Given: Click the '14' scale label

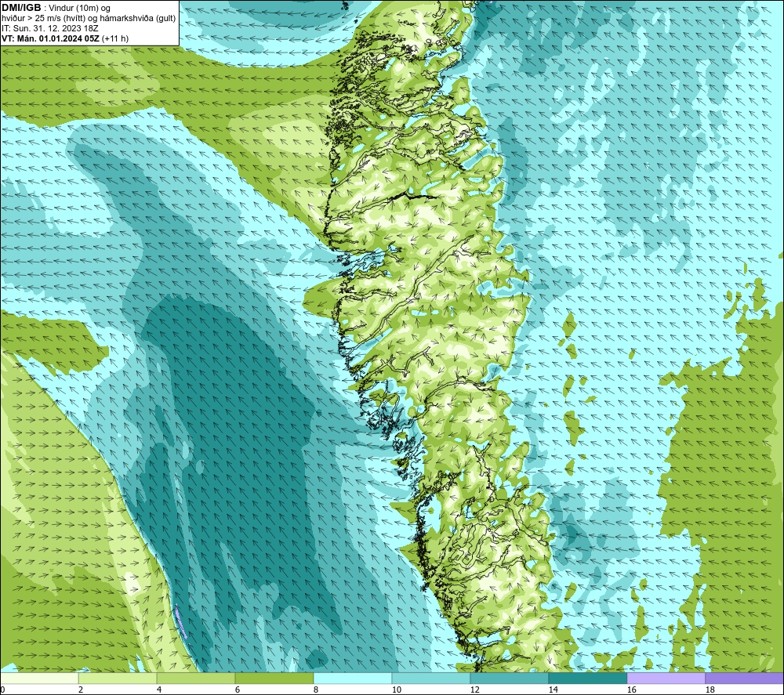Looking at the screenshot, I should [553, 690].
